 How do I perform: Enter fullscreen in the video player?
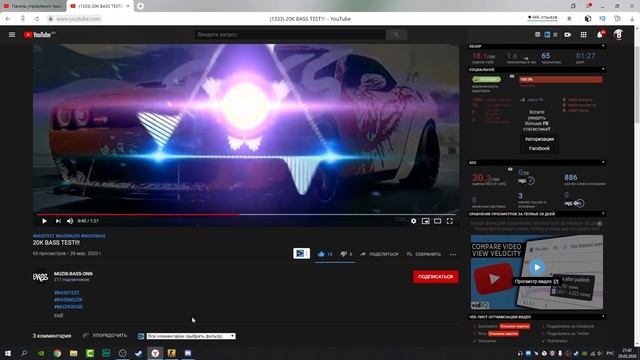tap(449, 221)
